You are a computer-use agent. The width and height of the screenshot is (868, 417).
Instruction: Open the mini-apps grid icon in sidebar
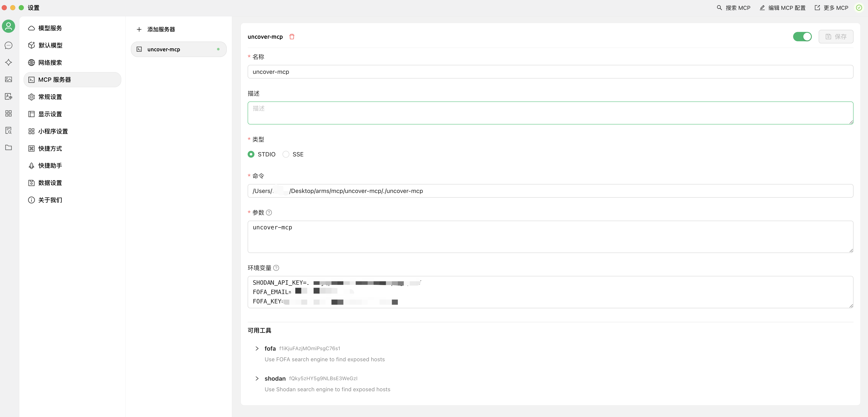point(9,114)
